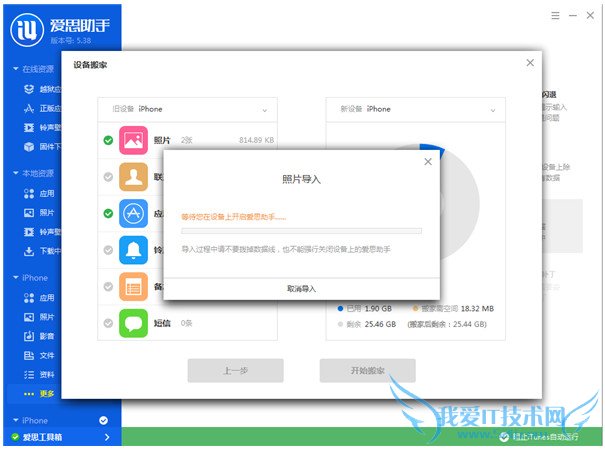This screenshot has width=605, height=449.
Task: Open 资料 data in iPhone section
Action: [39, 375]
